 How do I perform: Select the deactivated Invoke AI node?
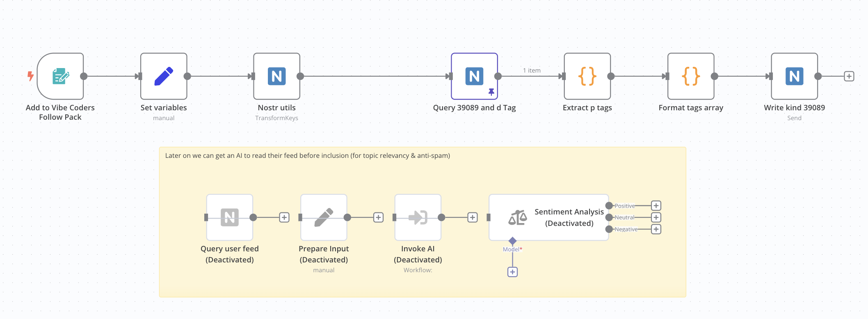[418, 217]
